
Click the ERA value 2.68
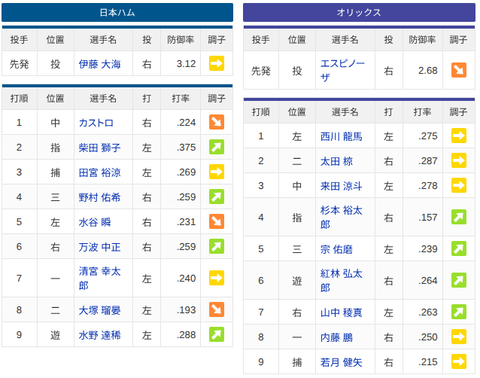coord(428,70)
